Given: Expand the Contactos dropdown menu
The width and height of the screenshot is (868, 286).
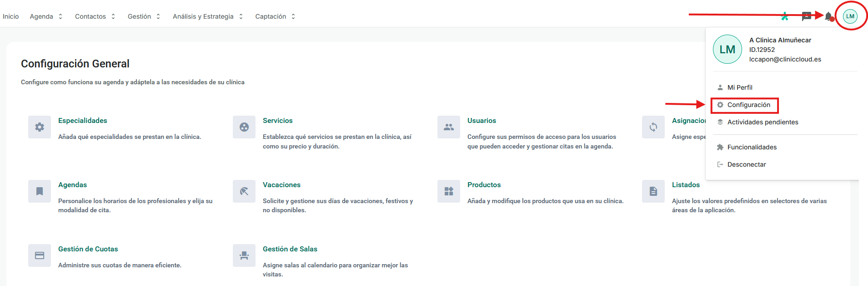Looking at the screenshot, I should tap(95, 16).
